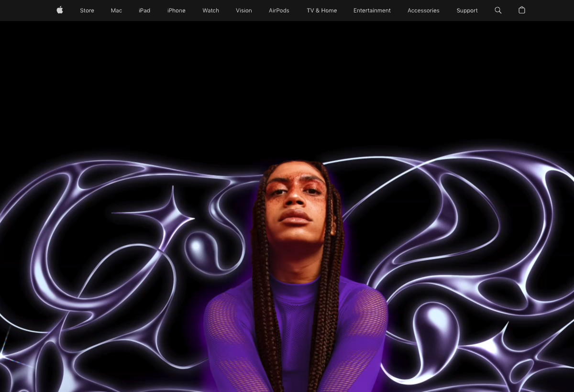Open the Support page link
Viewport: 574px width, 392px height.
coord(467,11)
